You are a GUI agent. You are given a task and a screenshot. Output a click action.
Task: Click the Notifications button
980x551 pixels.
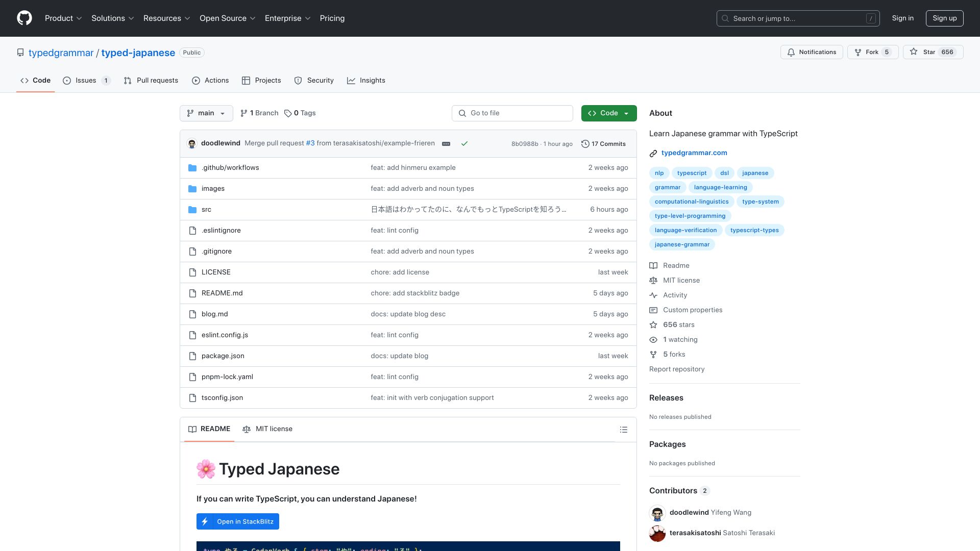pyautogui.click(x=812, y=52)
